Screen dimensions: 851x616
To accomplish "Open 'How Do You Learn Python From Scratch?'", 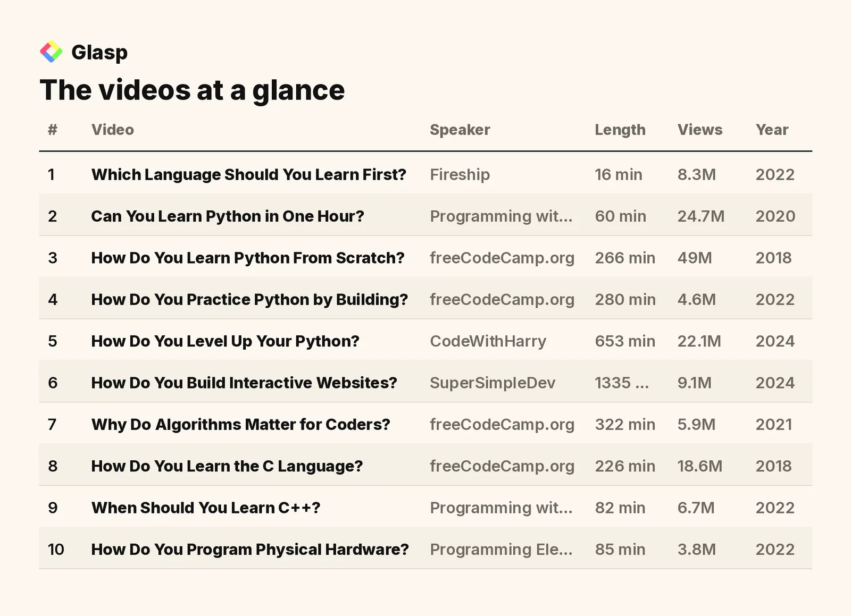I will pyautogui.click(x=248, y=258).
